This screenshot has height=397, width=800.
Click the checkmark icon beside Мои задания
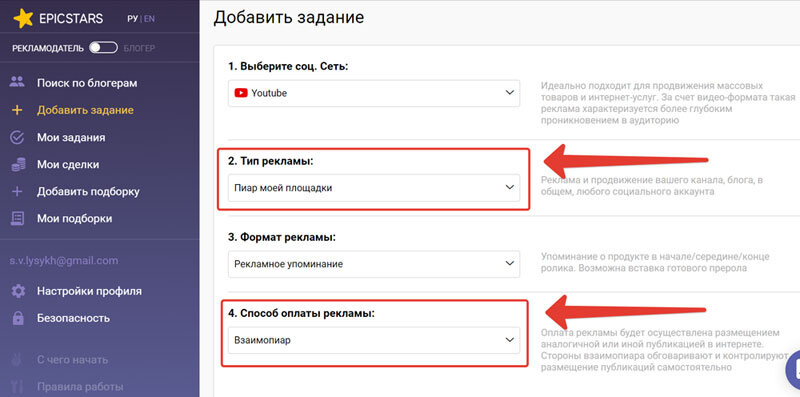click(17, 137)
